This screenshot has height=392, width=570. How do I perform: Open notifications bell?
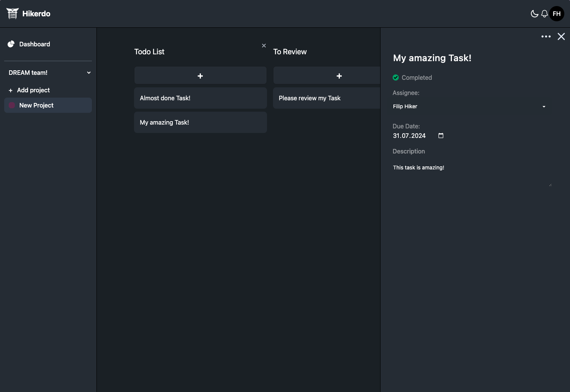pos(545,14)
